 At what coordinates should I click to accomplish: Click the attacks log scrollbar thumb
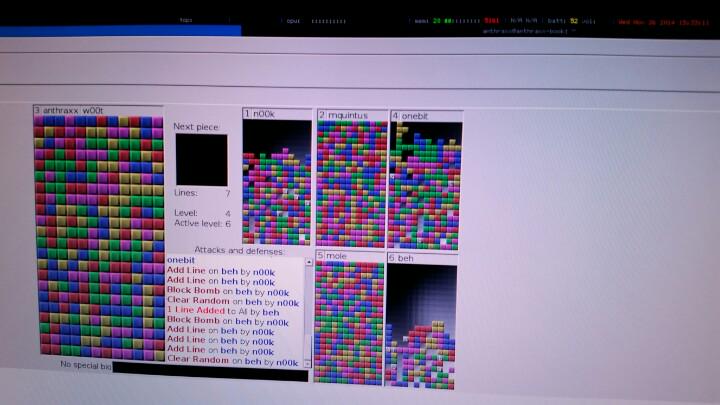[308, 348]
